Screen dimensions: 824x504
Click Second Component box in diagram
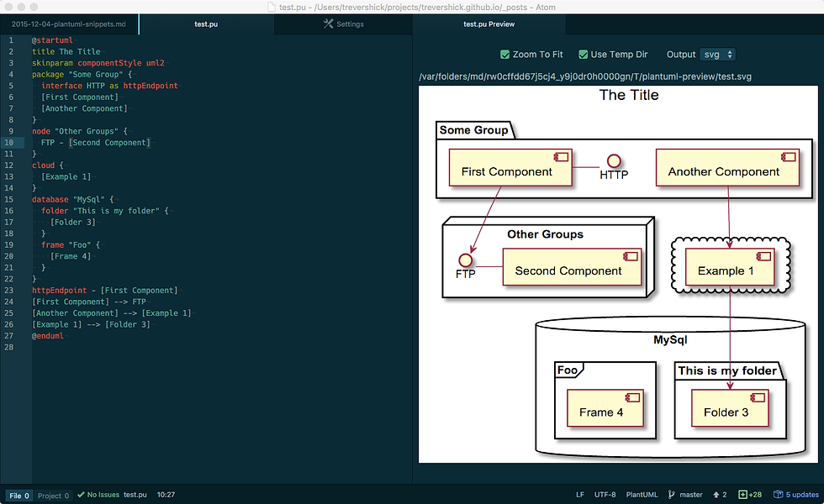point(572,267)
